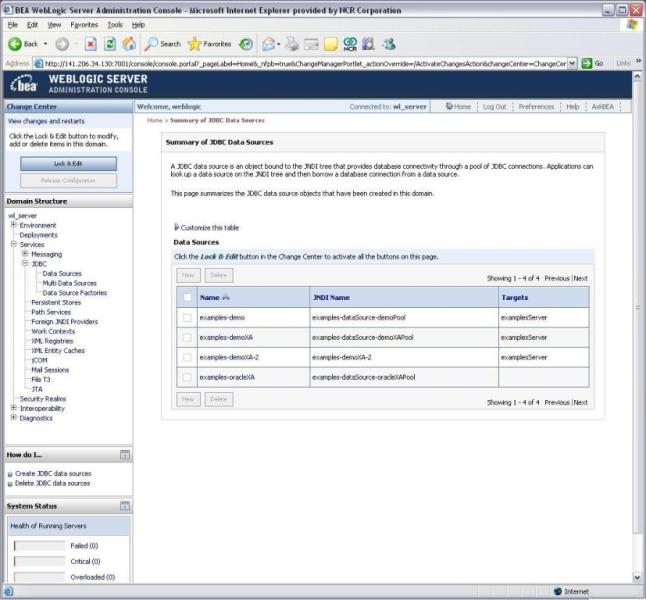Click the Lock & Edit button
This screenshot has height=600, width=646.
68,164
